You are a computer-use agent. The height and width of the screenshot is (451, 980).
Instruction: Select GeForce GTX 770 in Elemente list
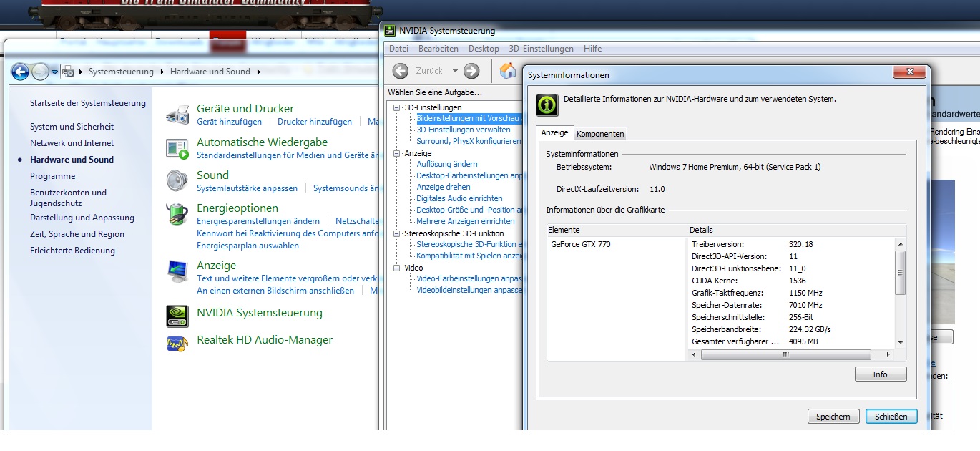(581, 244)
